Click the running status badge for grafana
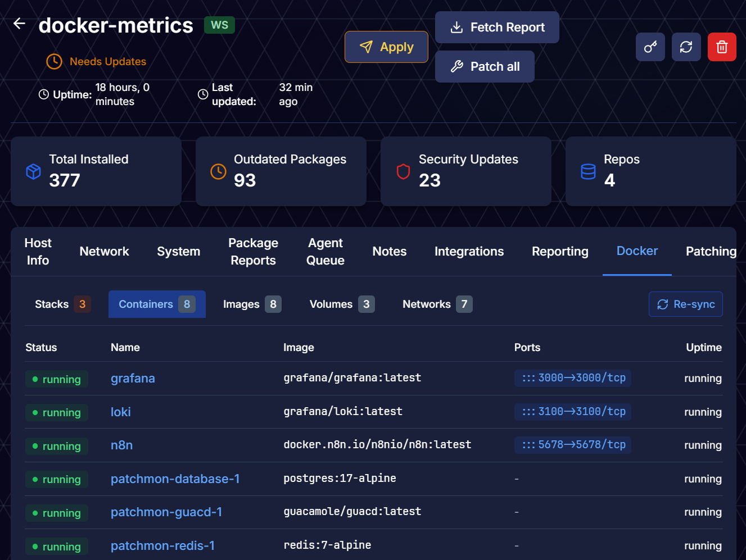Viewport: 746px width, 560px height. point(57,379)
